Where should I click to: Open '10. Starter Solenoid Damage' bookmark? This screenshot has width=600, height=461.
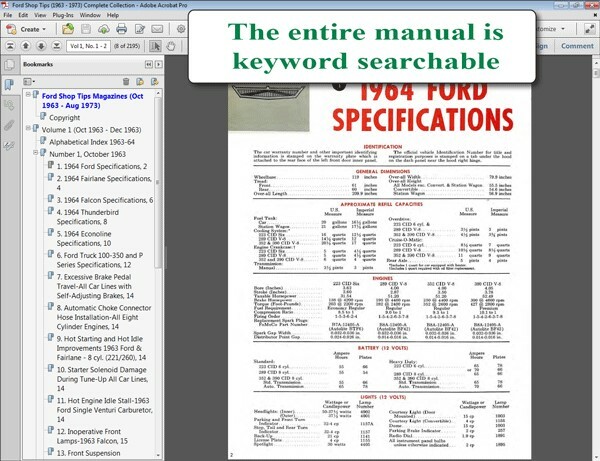(102, 379)
